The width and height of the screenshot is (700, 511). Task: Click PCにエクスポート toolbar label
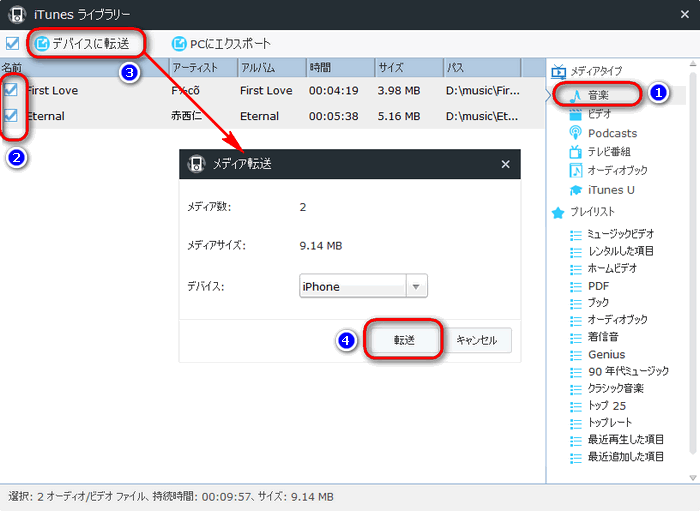click(x=230, y=44)
